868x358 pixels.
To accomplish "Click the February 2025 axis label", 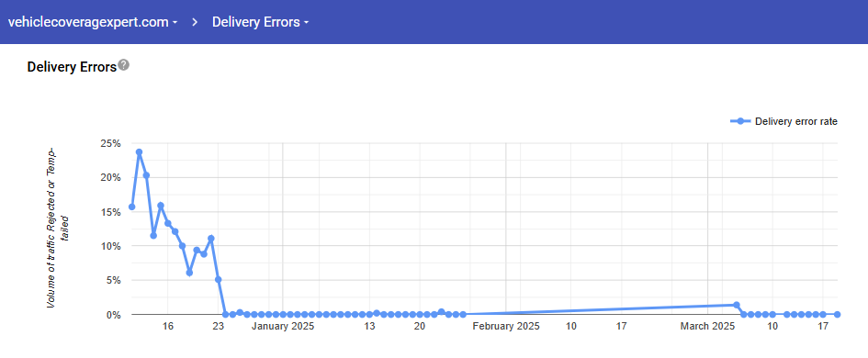I will tap(505, 327).
